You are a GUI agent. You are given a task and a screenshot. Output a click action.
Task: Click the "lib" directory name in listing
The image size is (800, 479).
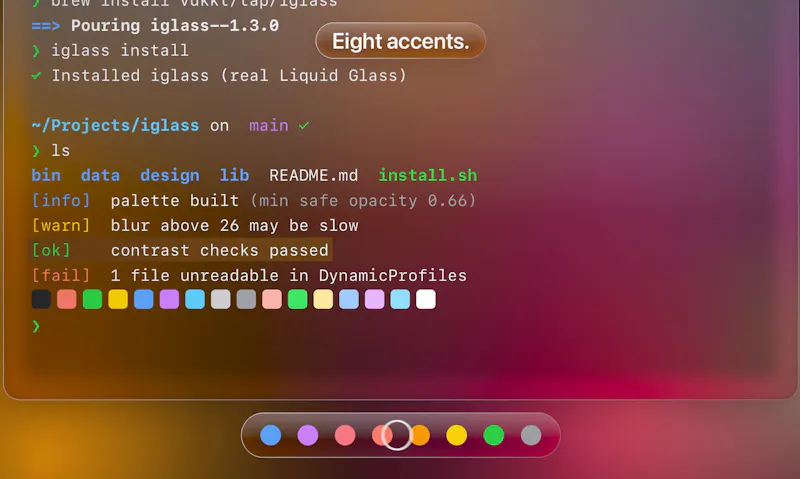(234, 175)
